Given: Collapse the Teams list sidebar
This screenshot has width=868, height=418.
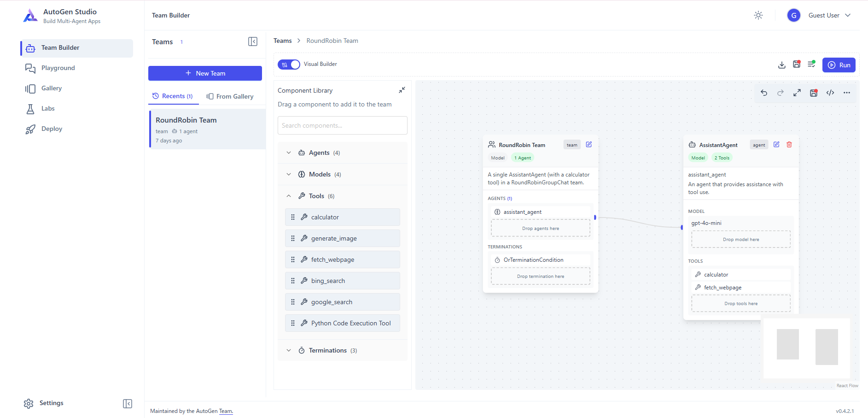Looking at the screenshot, I should coord(253,41).
